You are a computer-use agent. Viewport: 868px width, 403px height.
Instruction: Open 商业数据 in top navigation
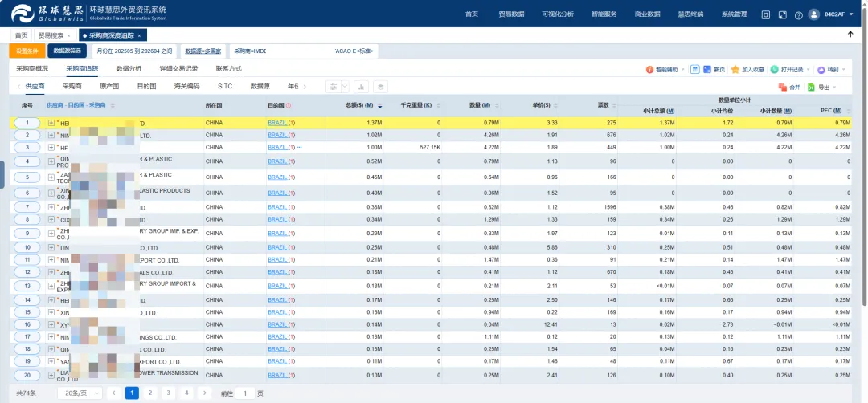(x=647, y=14)
